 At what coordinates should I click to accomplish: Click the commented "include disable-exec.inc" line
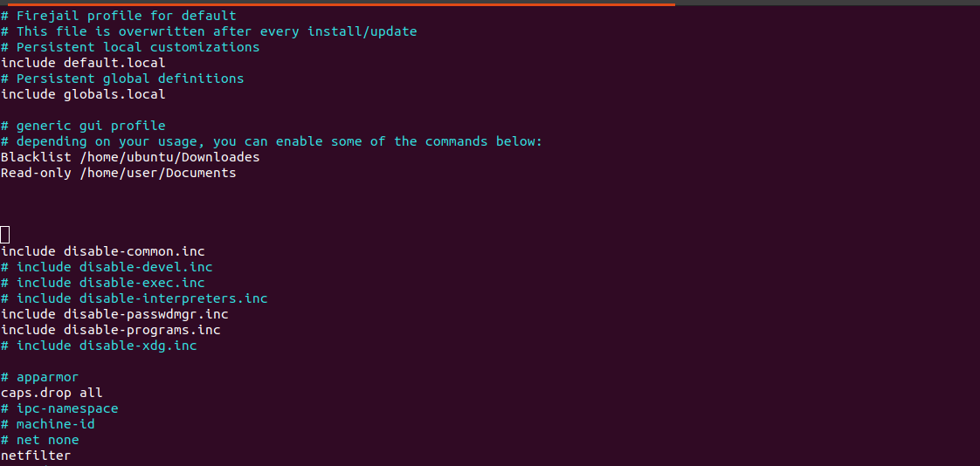point(102,283)
